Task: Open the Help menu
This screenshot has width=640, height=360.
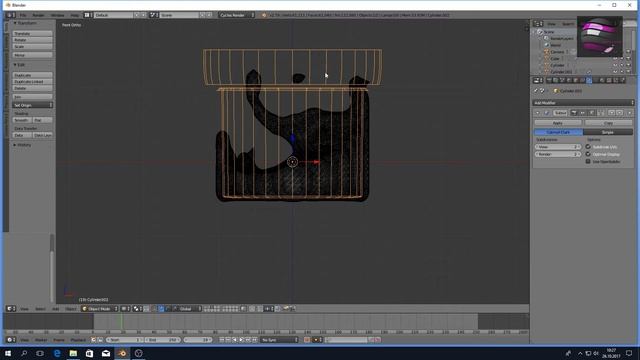Action: [75, 15]
